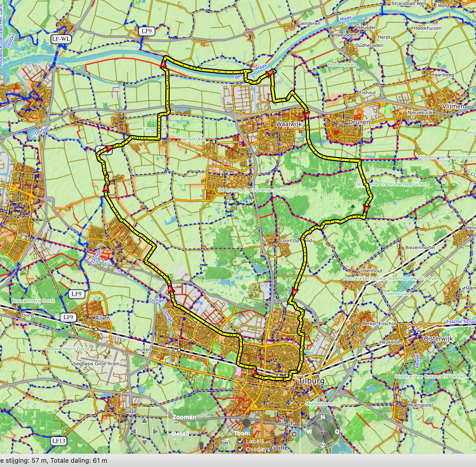This screenshot has width=476, height=467.
Task: Open map settings via the gear icon
Action: point(294,434)
